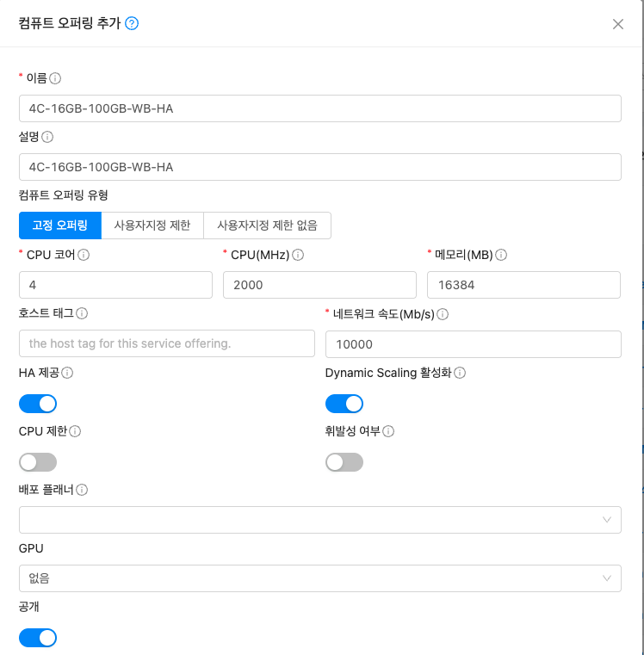Screen dimensions: 644x655
Task: Click the info icon next to CPU(MHz)
Action: tap(297, 255)
